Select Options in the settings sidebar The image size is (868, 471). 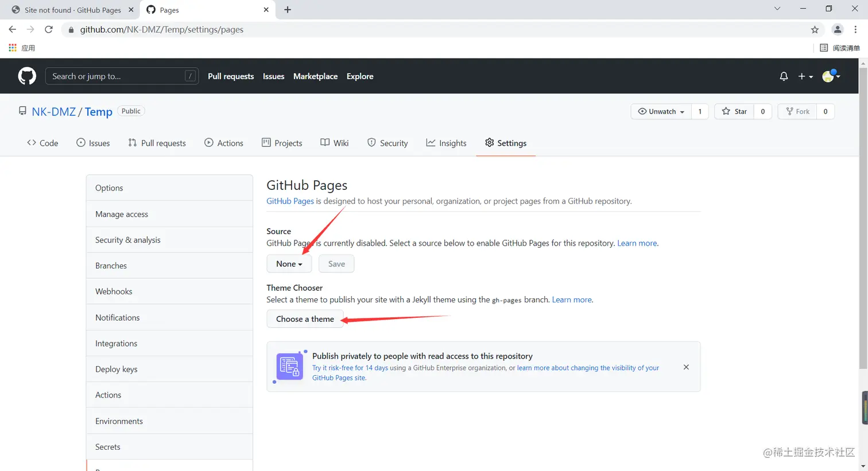click(169, 188)
